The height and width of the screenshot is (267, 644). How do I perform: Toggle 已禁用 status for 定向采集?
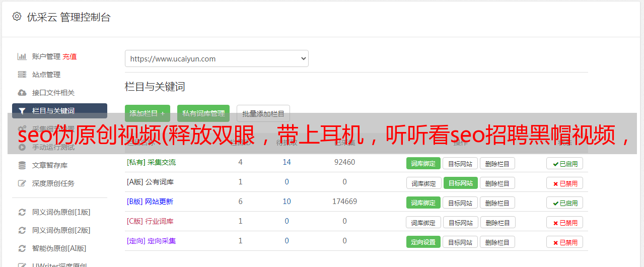point(564,242)
